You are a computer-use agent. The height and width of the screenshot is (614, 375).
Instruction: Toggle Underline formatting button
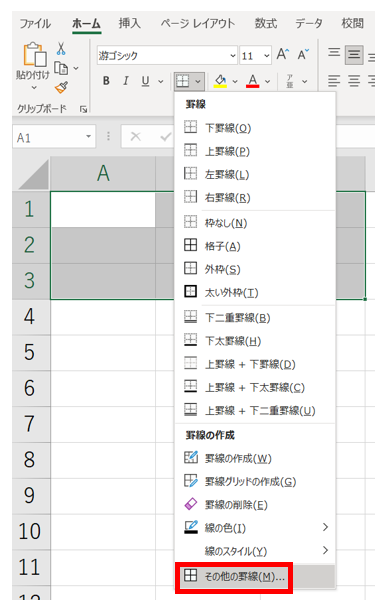(x=145, y=81)
